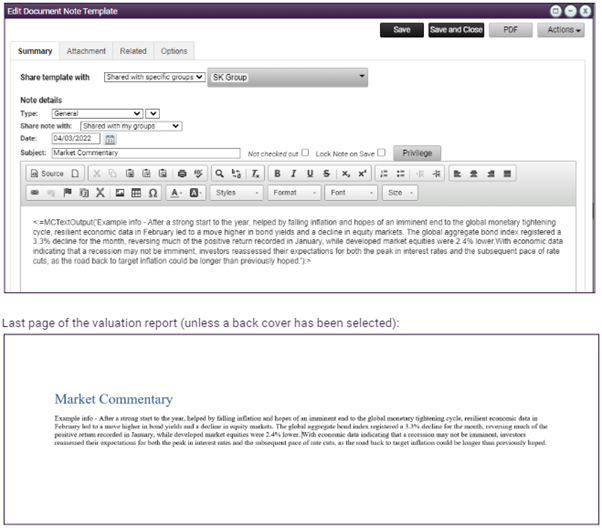Apply italic formatting
This screenshot has width=602, height=528.
[295, 173]
